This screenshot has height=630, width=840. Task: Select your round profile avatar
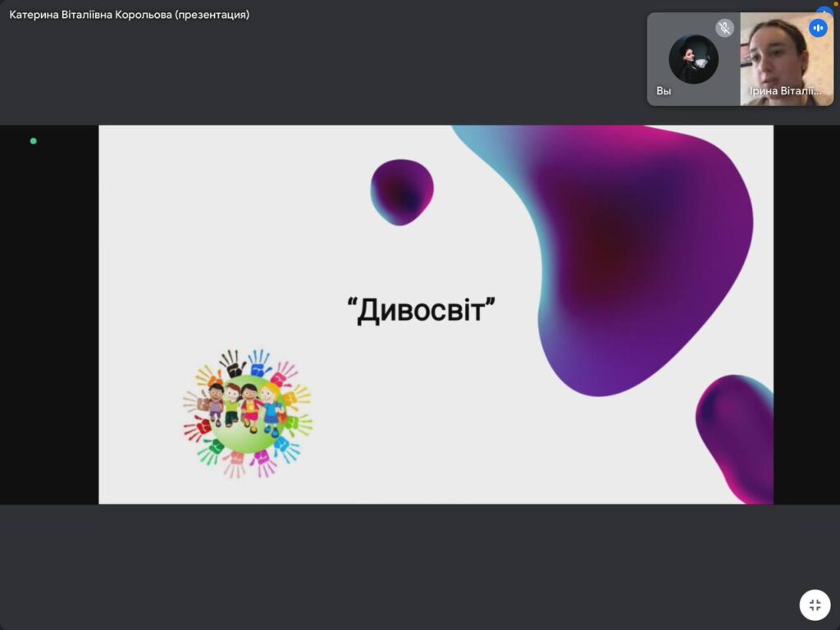click(693, 59)
